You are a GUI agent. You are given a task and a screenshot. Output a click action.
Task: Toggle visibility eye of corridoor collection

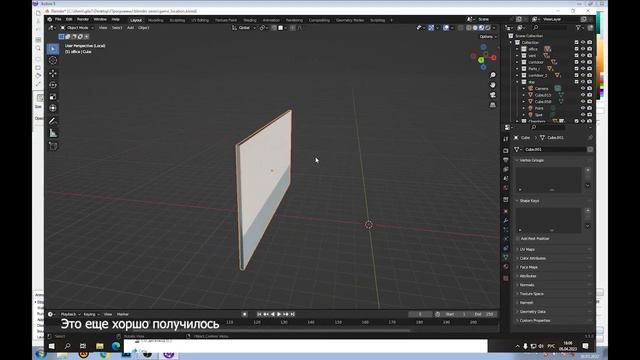583,62
